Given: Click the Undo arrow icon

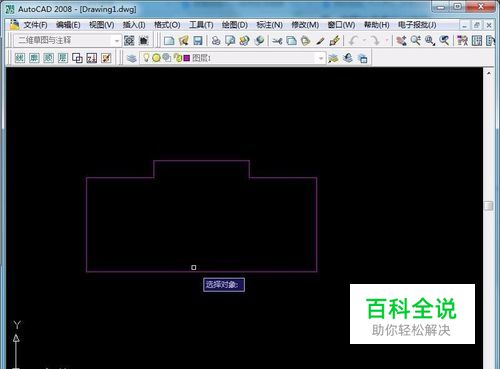Looking at the screenshot, I should pyautogui.click(x=354, y=41).
